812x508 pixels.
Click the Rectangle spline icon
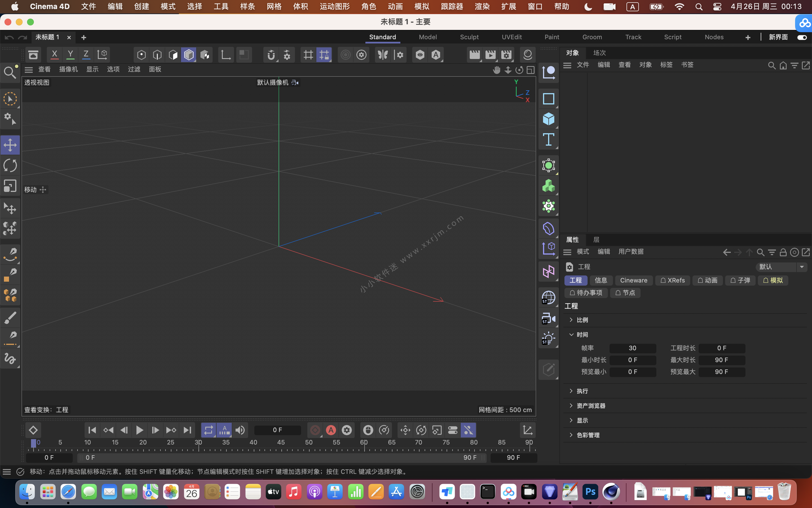[x=549, y=99]
